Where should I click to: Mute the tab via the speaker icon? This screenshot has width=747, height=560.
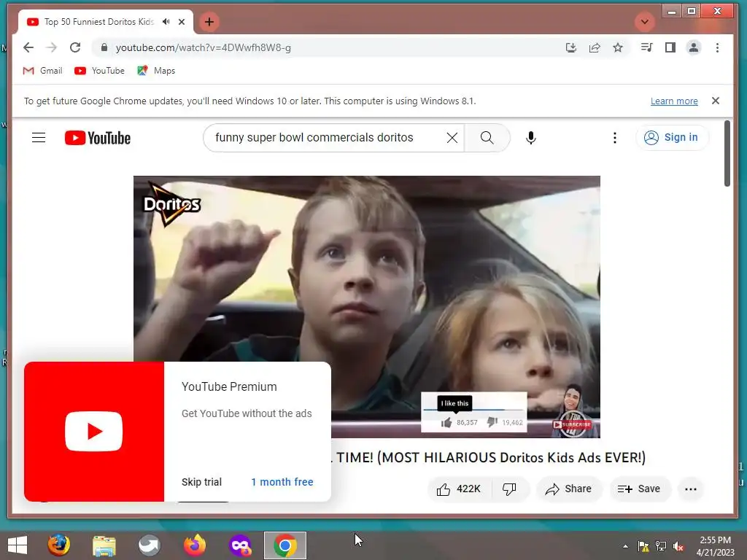coord(166,22)
